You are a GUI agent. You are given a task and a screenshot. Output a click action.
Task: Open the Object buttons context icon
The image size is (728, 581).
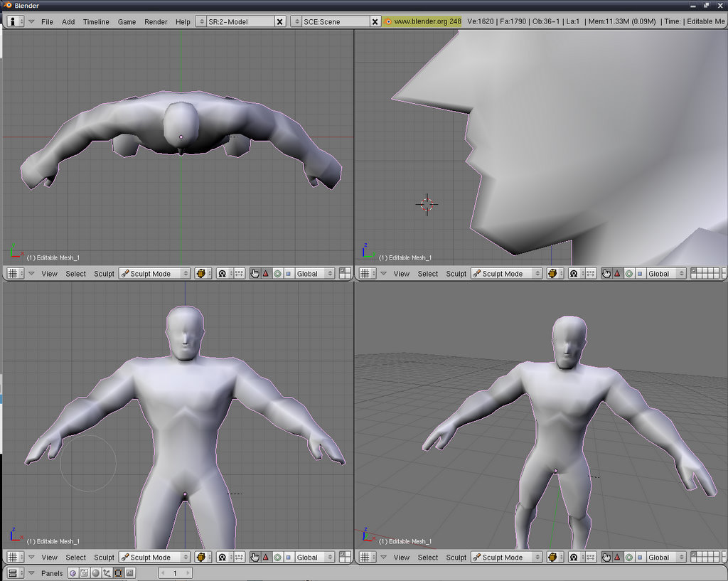click(107, 572)
